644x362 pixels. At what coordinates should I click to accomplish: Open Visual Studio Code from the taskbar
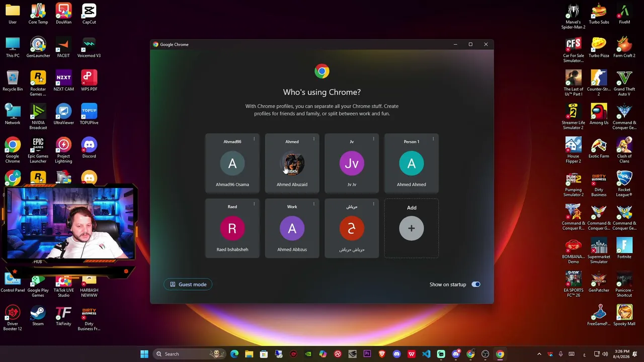click(x=426, y=354)
